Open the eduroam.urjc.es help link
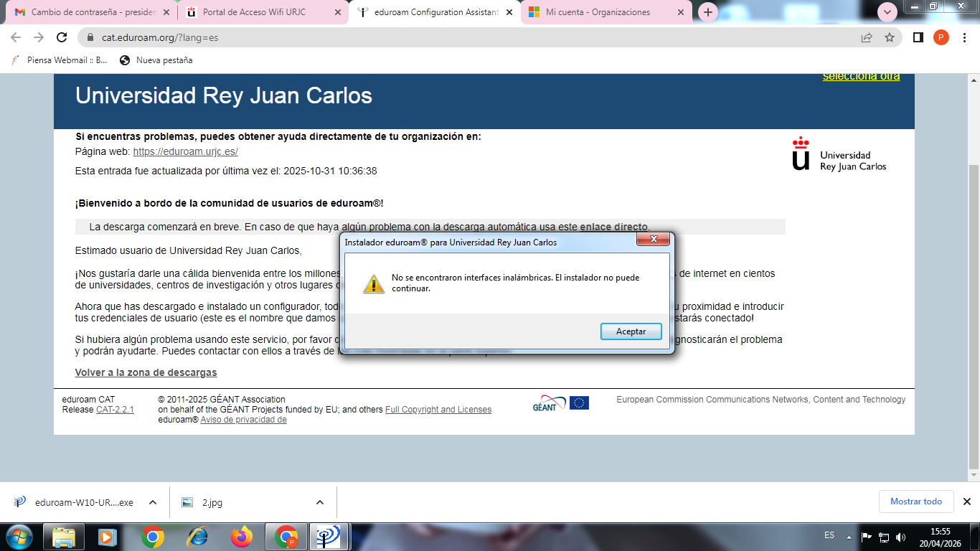The height and width of the screenshot is (551, 980). coord(185,152)
